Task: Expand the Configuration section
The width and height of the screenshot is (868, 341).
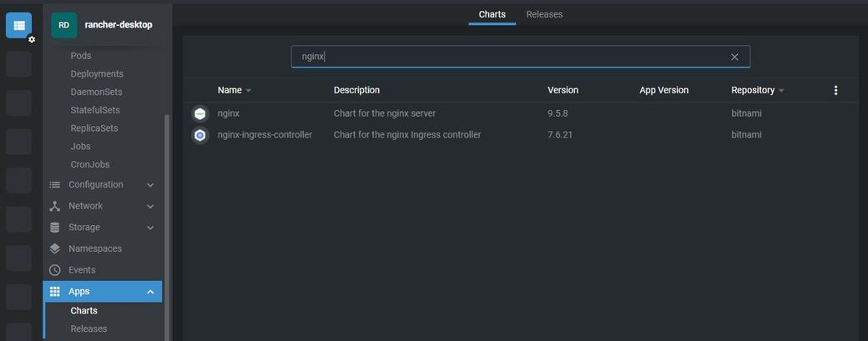Action: click(x=103, y=184)
